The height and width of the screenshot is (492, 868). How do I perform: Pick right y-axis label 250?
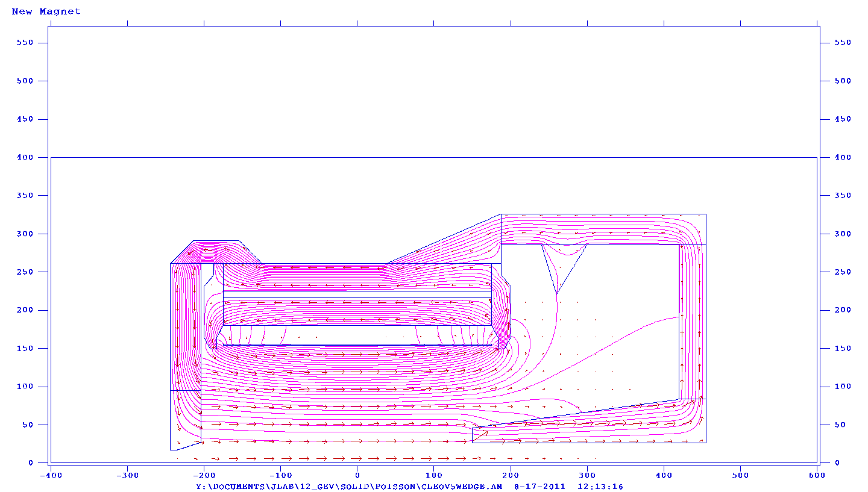click(843, 272)
